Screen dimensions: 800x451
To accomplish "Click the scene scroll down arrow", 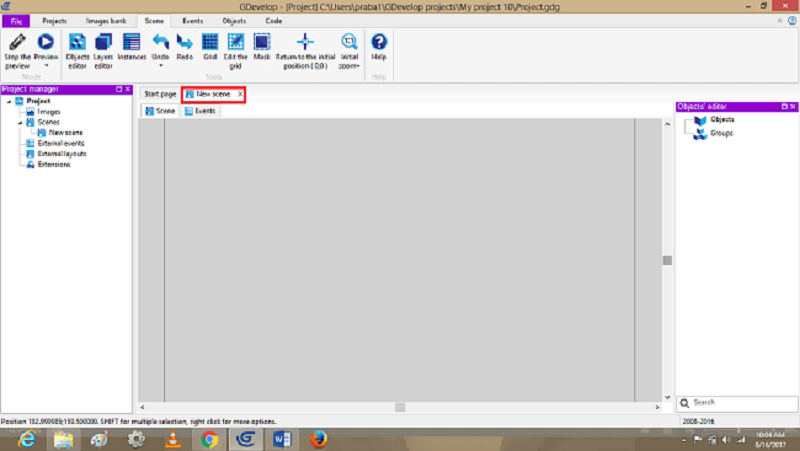I will click(667, 397).
